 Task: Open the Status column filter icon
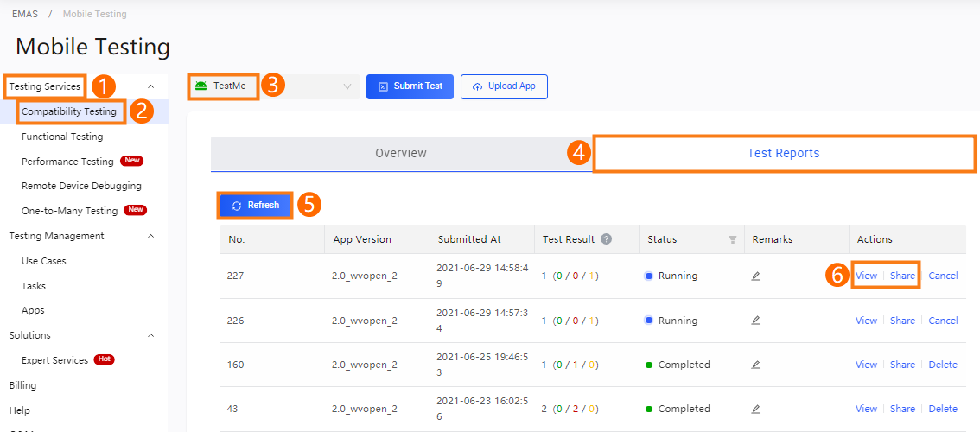click(733, 239)
